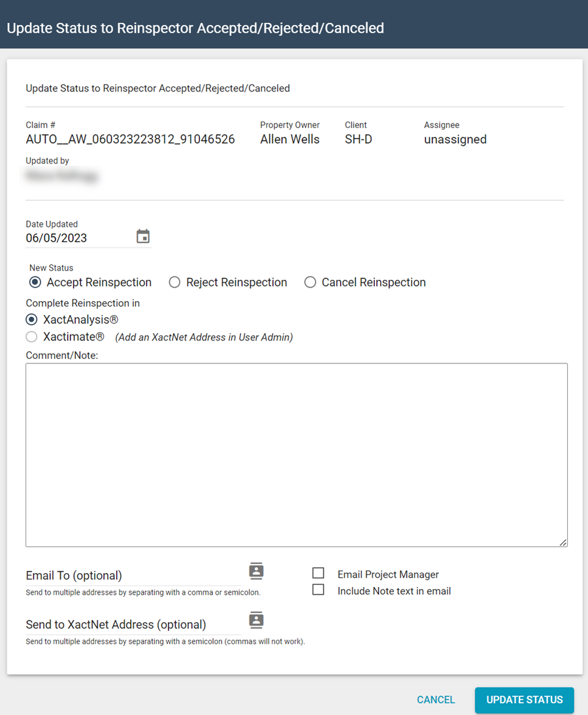Tick Include Note text in email
Screen dimensions: 588x715
click(x=318, y=590)
